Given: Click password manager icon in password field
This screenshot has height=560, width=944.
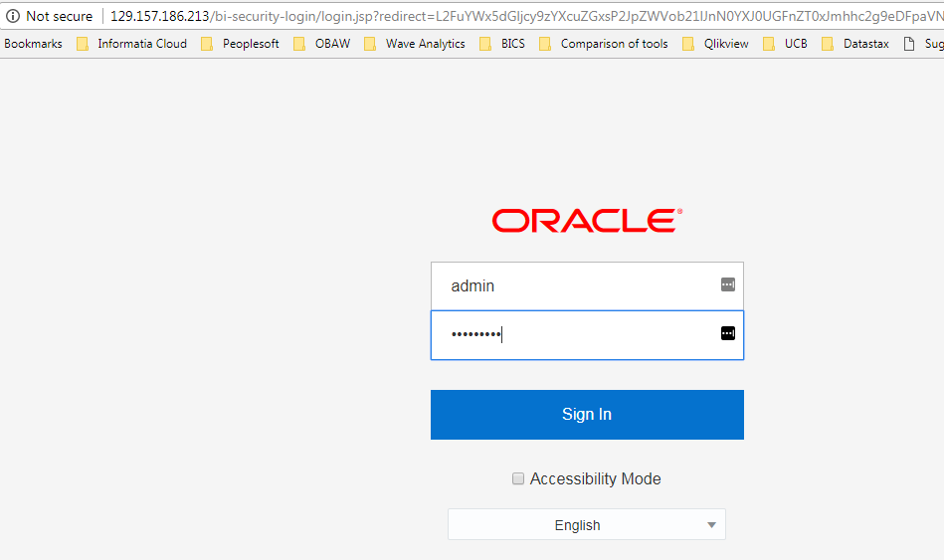Looking at the screenshot, I should (x=727, y=333).
